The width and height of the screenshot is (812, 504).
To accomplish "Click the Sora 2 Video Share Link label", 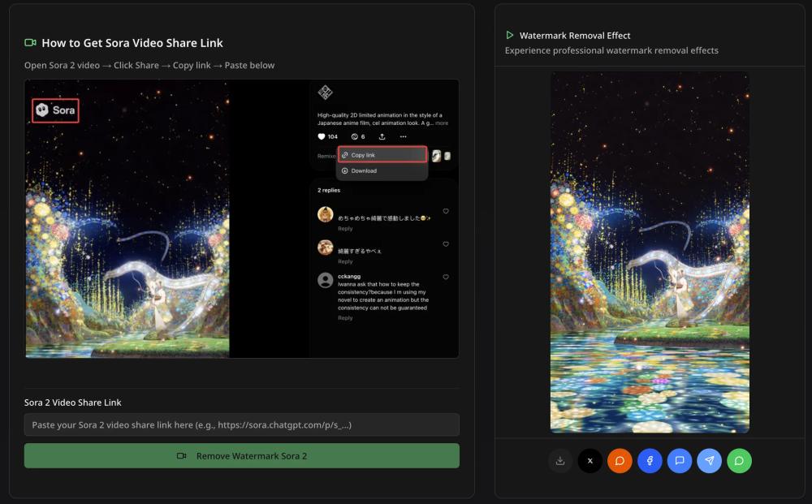I will click(72, 403).
